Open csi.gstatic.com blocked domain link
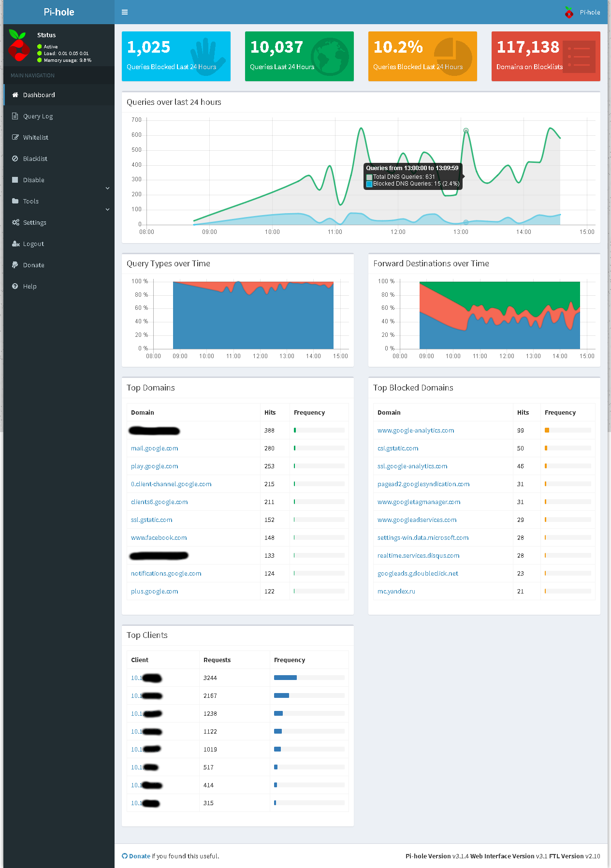This screenshot has height=868, width=611. point(398,448)
